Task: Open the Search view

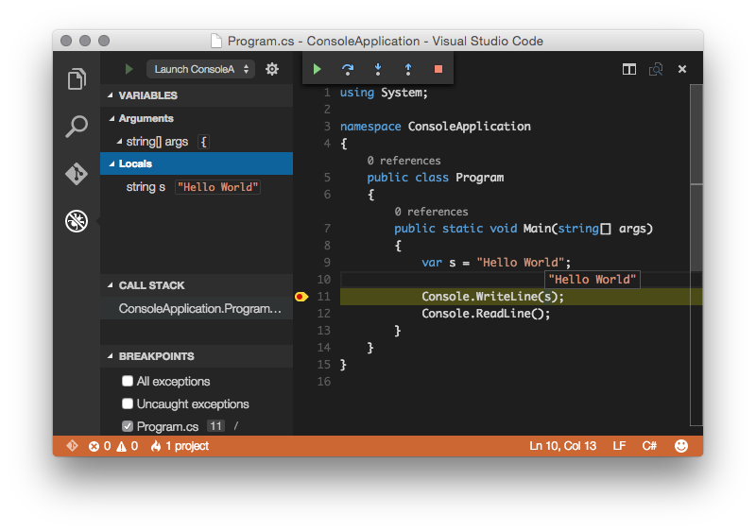Action: click(x=77, y=126)
